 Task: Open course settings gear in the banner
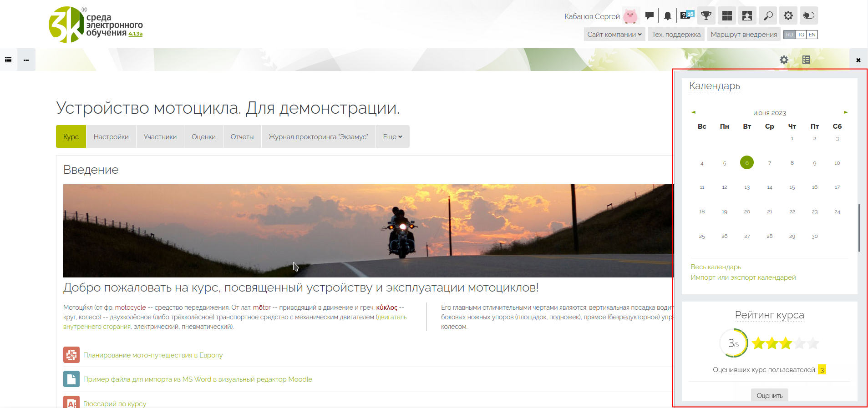pyautogui.click(x=784, y=60)
